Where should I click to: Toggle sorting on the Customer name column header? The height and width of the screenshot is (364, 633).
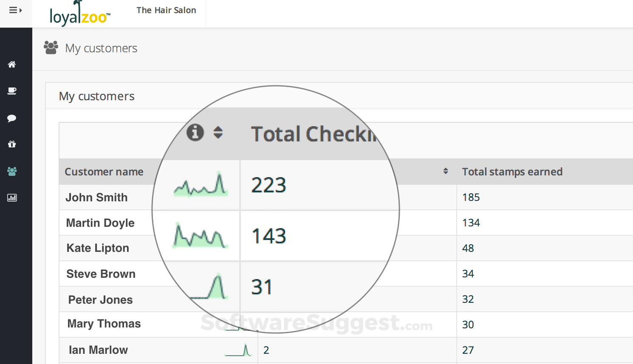104,172
